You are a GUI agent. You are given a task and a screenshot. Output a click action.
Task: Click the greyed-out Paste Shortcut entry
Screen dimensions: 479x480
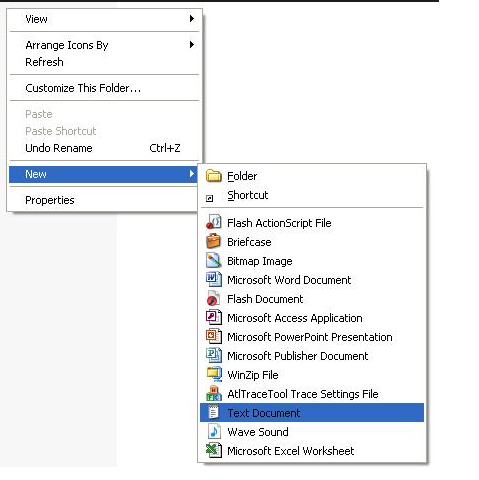[104, 131]
